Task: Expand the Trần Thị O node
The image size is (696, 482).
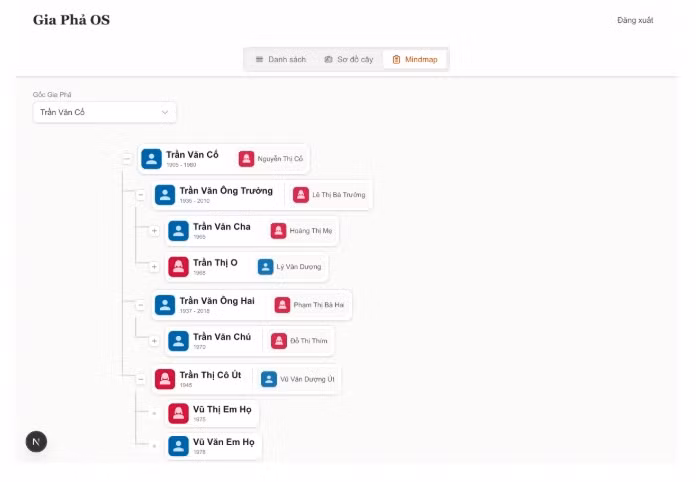Action: click(154, 267)
